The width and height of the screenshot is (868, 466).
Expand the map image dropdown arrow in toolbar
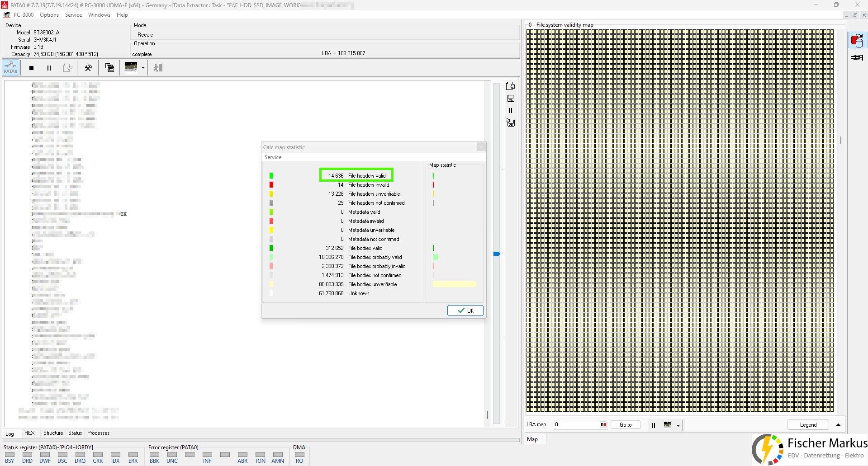(x=143, y=68)
